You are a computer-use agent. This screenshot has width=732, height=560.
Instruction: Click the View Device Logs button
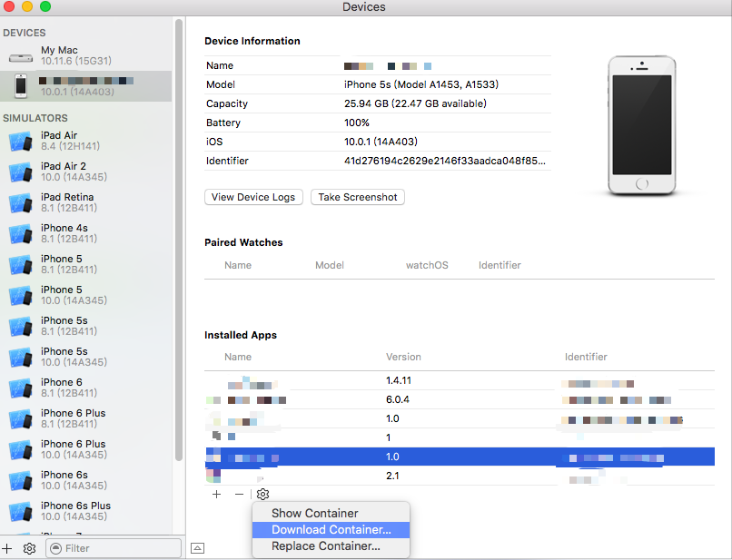point(253,197)
